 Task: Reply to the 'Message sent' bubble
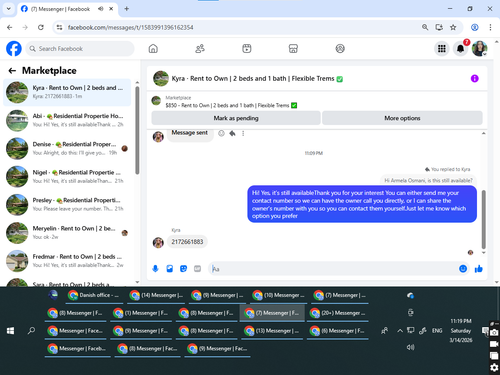pos(232,133)
